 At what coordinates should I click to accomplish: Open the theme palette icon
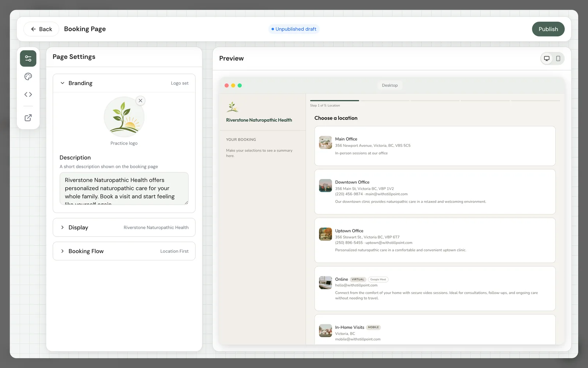point(28,77)
